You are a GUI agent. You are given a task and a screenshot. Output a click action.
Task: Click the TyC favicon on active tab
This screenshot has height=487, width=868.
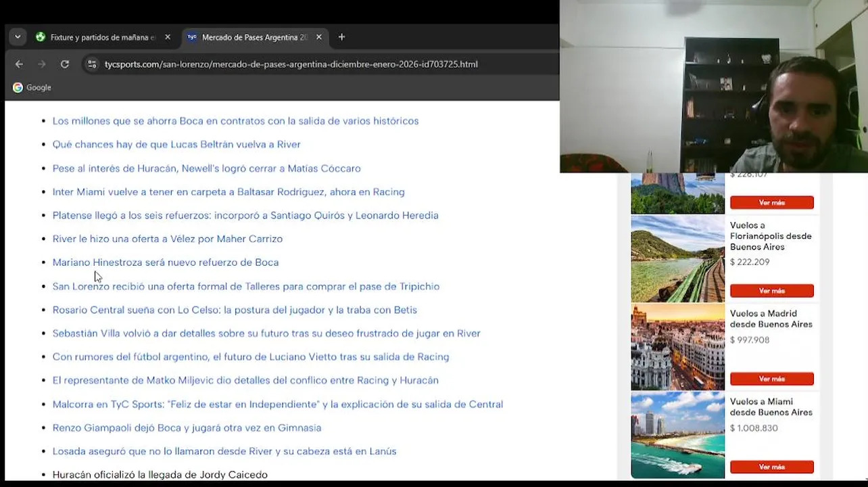point(192,37)
